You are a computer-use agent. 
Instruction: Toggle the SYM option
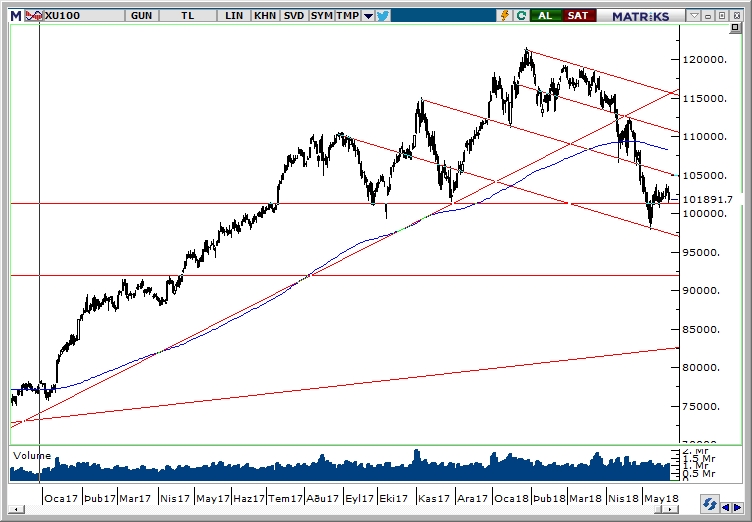[321, 16]
